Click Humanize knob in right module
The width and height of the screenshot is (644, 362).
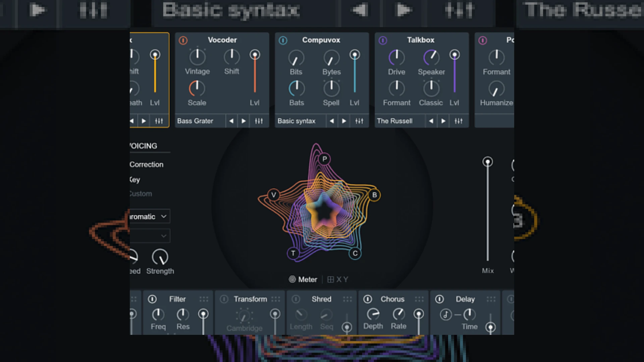tap(496, 89)
